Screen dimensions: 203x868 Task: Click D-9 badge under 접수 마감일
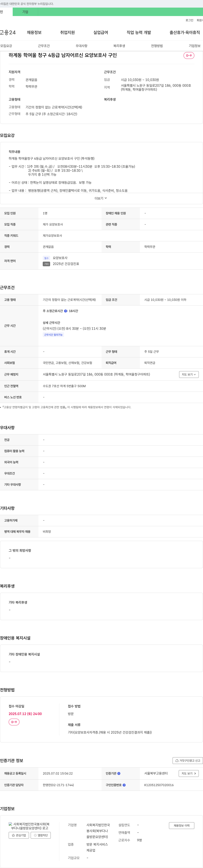pos(14,722)
